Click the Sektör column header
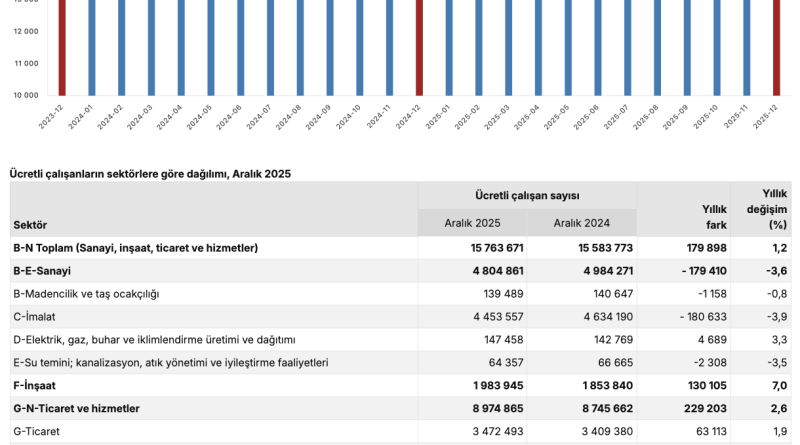Image resolution: width=800 pixels, height=445 pixels. (30, 225)
